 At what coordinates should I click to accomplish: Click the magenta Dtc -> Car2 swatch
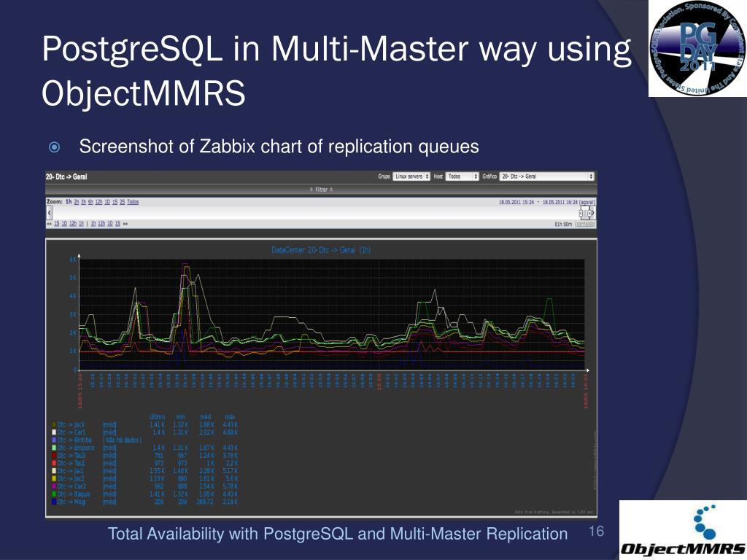click(54, 486)
